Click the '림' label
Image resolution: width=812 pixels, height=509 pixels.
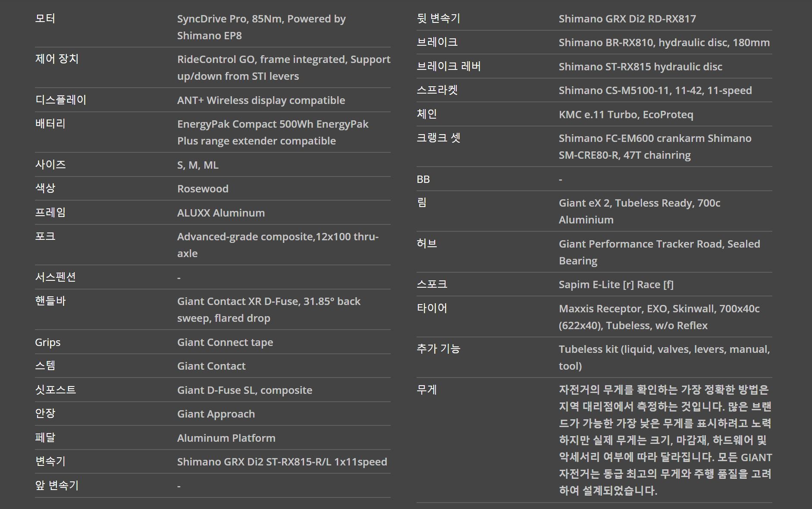[422, 203]
